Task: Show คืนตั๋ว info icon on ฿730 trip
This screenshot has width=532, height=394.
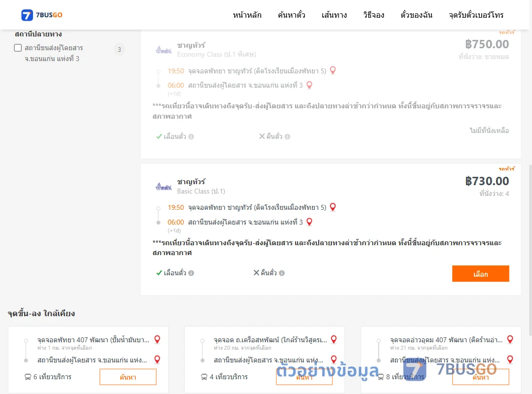Action: [282, 273]
